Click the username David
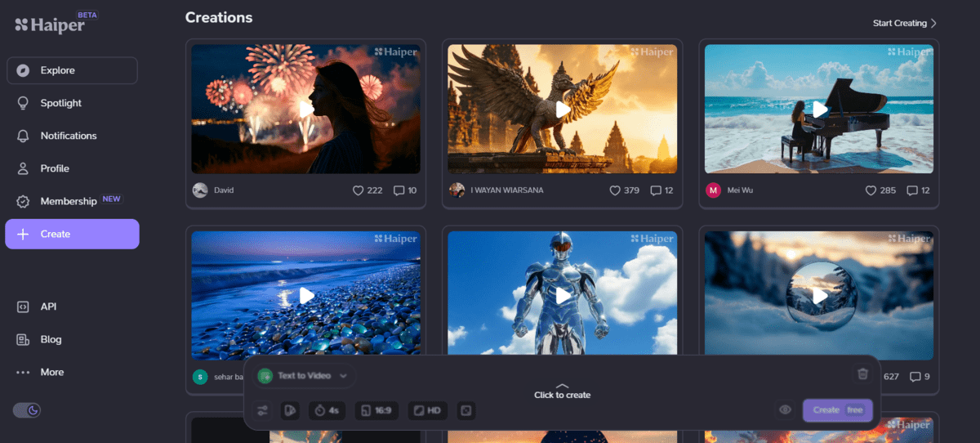The height and width of the screenshot is (443, 980). pyautogui.click(x=224, y=190)
